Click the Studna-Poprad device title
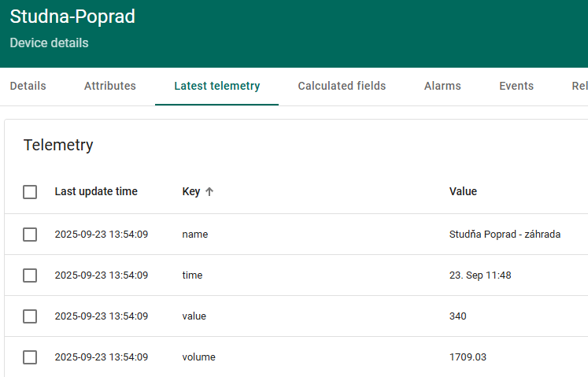This screenshot has width=588, height=377. coord(72,17)
